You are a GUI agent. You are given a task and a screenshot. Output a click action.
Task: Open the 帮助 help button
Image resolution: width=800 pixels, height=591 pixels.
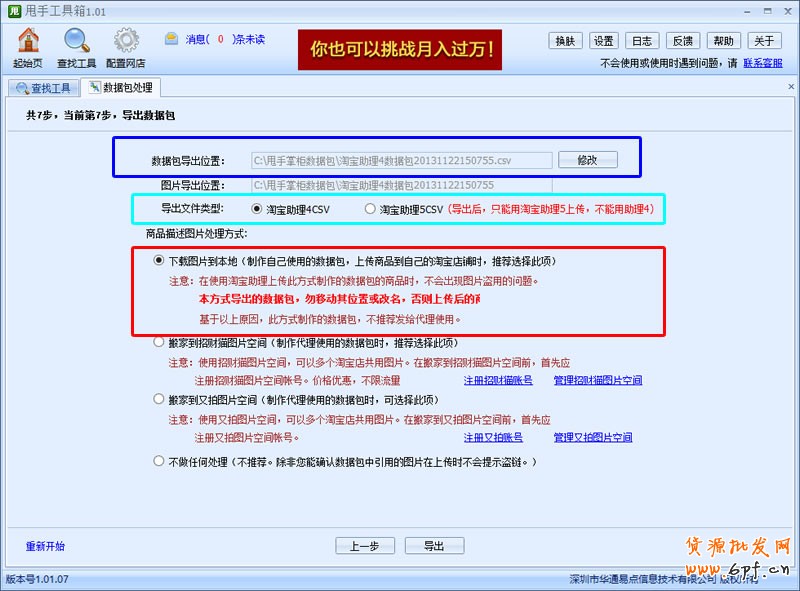tap(723, 40)
